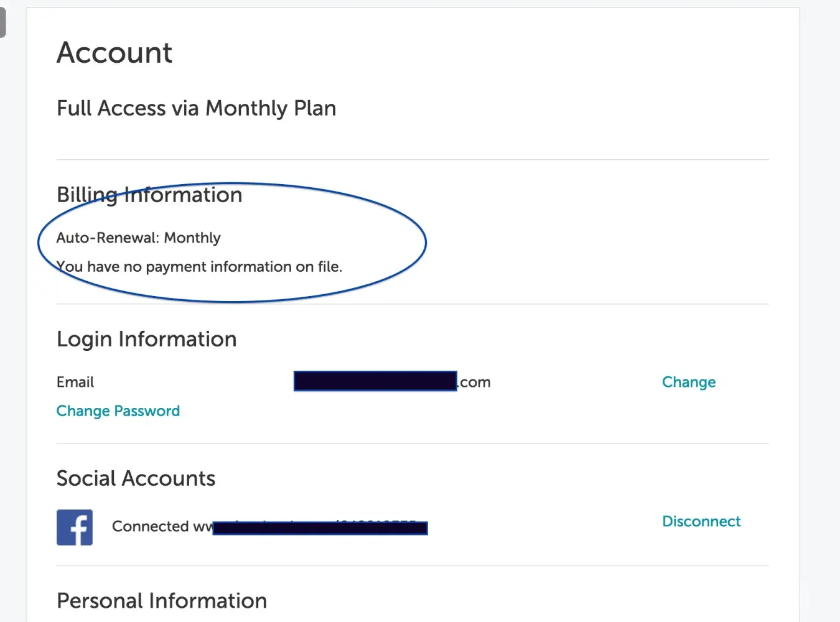This screenshot has height=622, width=840.
Task: Click the Auto-Renewal: Monthly line
Action: point(138,238)
